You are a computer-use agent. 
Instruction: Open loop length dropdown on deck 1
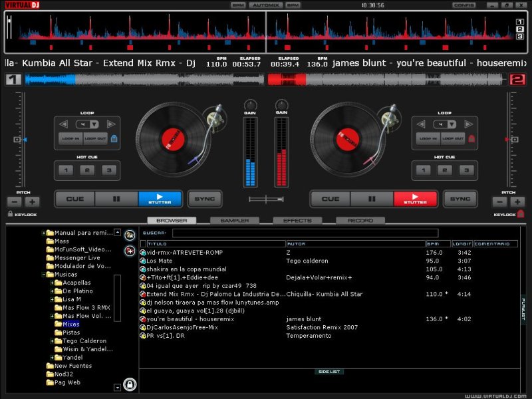(x=94, y=124)
